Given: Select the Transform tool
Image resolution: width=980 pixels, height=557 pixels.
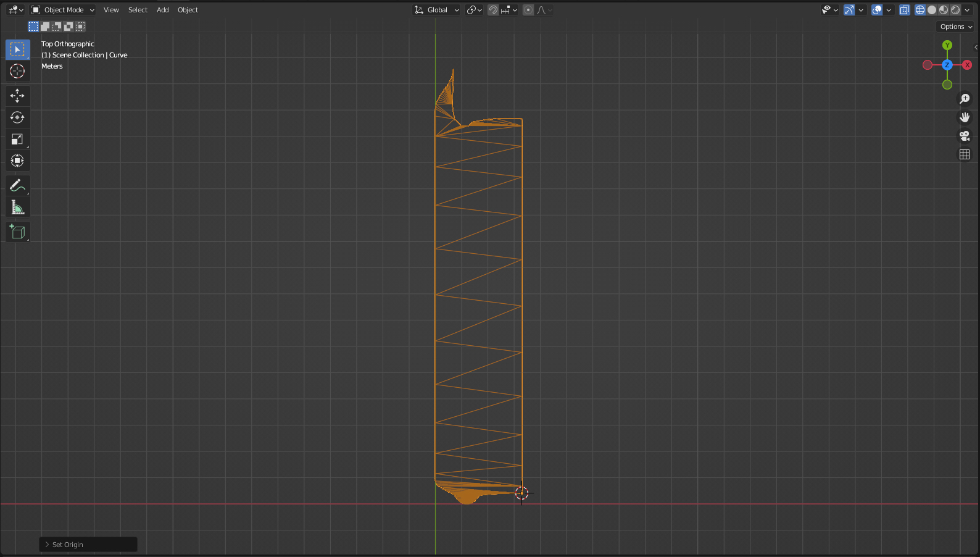Looking at the screenshot, I should point(17,161).
